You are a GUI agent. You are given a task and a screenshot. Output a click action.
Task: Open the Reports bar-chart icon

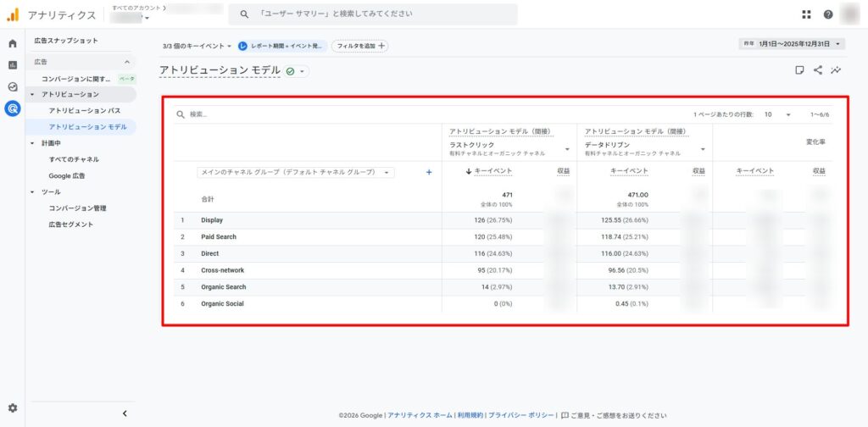[x=12, y=64]
